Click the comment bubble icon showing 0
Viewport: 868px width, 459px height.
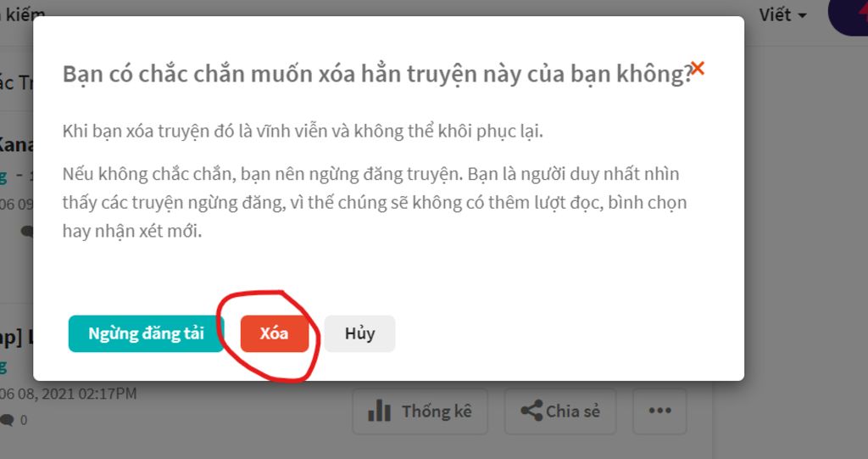point(7,420)
